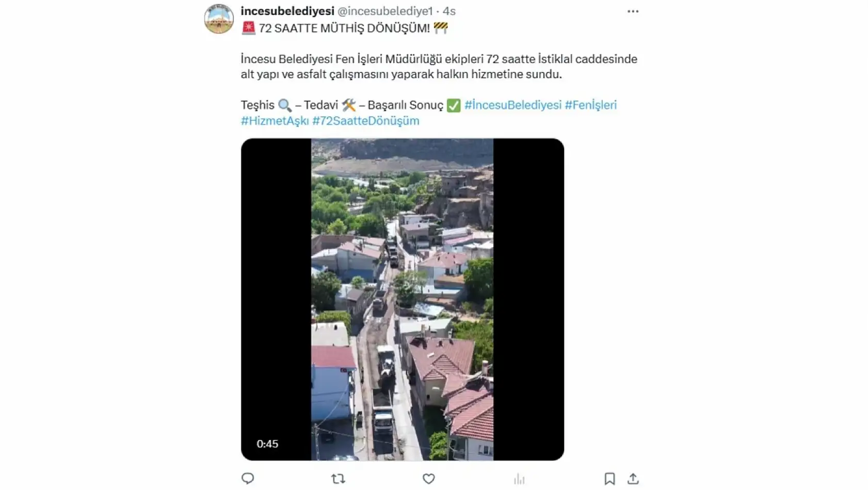Click the reply speech bubble icon

point(248,479)
